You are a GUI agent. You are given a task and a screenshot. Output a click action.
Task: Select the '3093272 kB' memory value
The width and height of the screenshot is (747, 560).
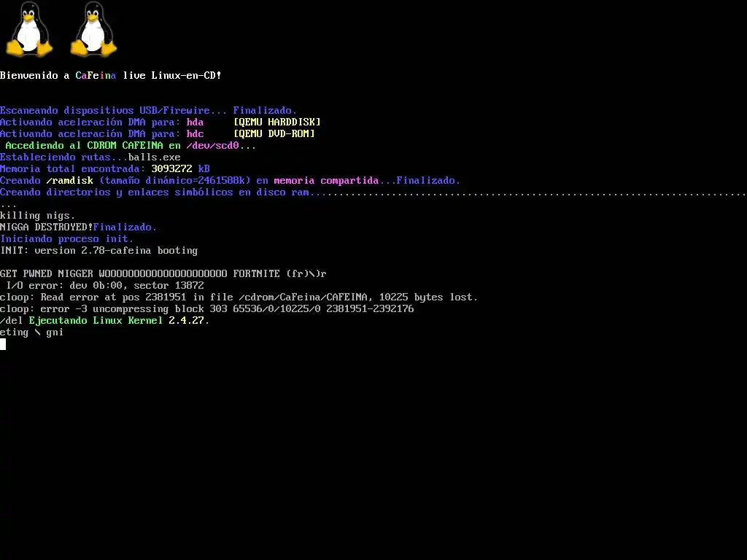(181, 168)
